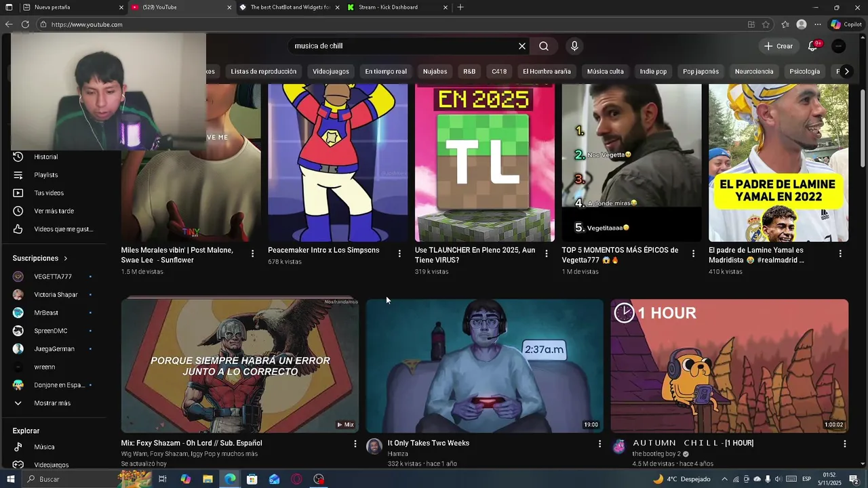Open Ver más tarde in the sidebar

click(x=54, y=211)
